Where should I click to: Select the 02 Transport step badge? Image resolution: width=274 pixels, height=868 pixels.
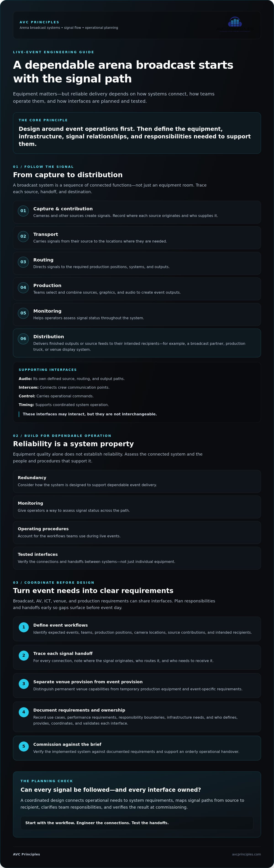(x=23, y=237)
